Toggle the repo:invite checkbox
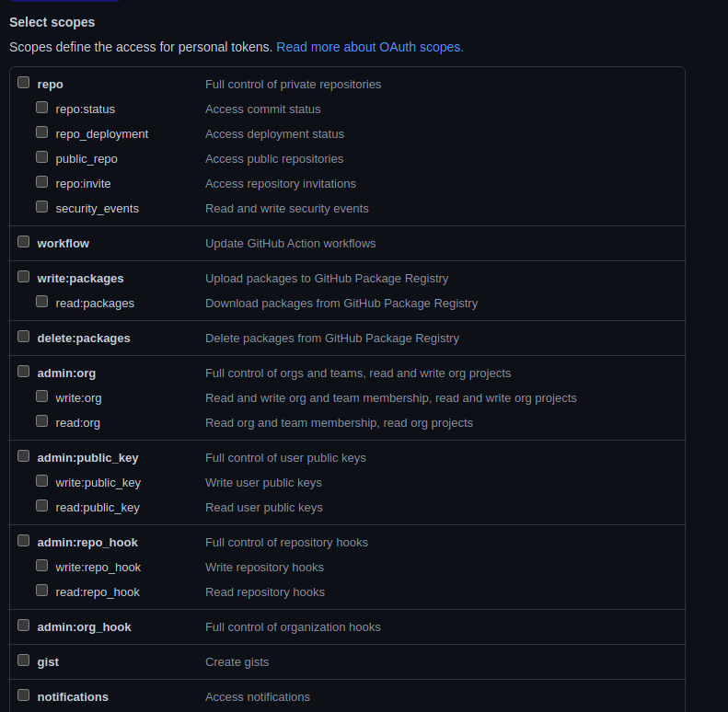 coord(42,182)
